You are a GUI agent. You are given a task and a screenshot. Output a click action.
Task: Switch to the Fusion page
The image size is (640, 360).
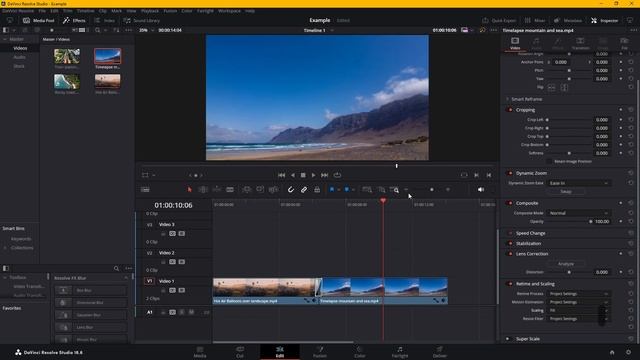[x=320, y=352]
